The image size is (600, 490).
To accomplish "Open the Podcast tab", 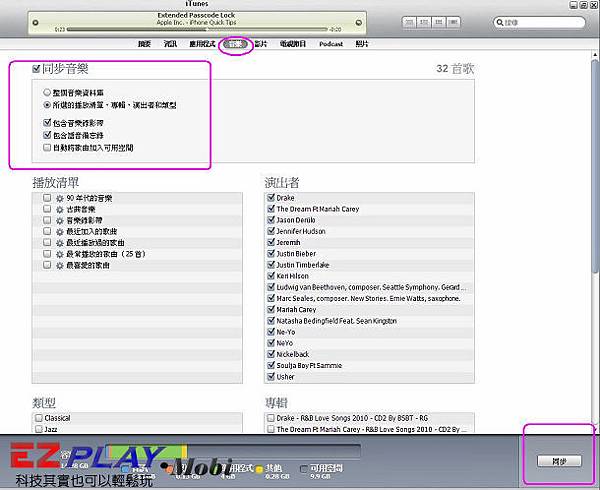I will (331, 44).
